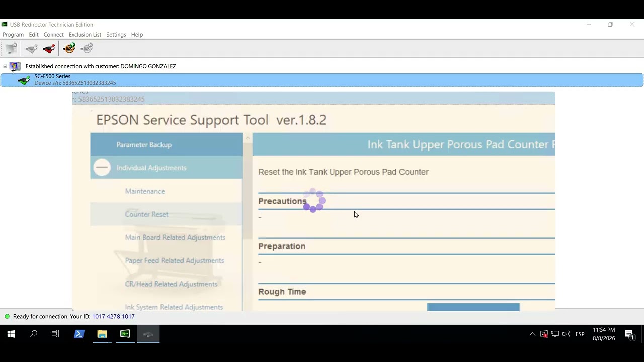This screenshot has height=362, width=644.
Task: Open the Connect menu
Action: pos(53,35)
